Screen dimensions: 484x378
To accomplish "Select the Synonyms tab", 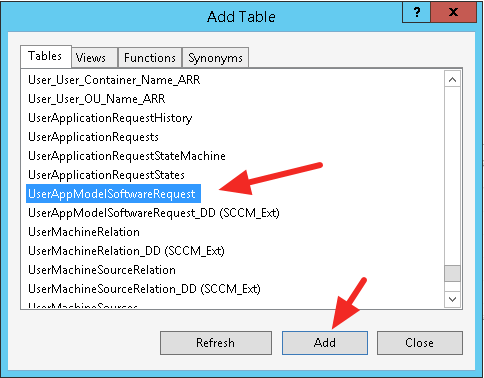I will point(215,58).
